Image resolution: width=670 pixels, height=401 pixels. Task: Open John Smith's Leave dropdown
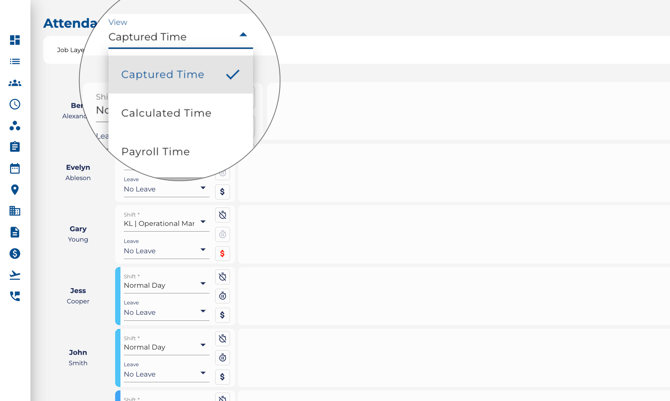(x=166, y=372)
